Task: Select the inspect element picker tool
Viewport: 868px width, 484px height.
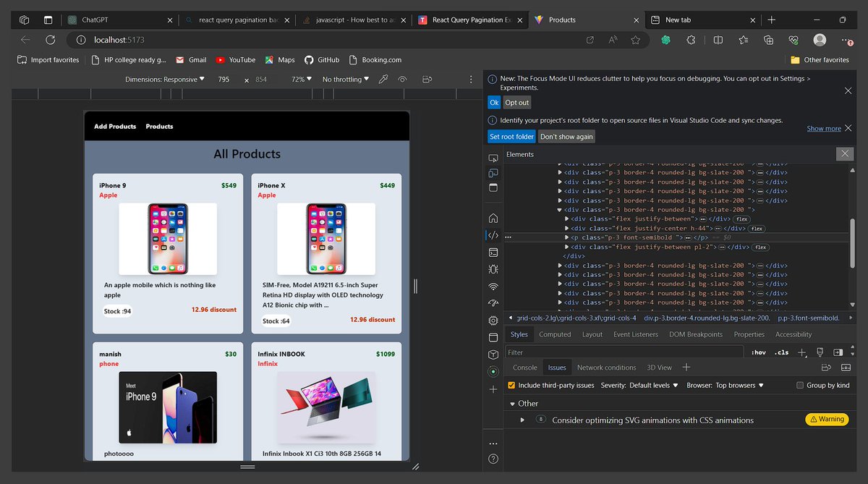Action: click(x=493, y=158)
